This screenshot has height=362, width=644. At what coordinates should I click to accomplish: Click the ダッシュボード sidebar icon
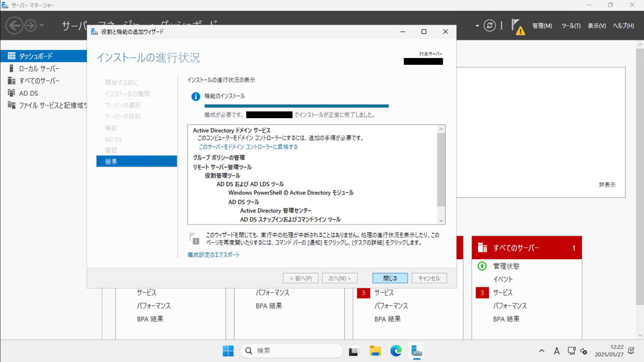[x=12, y=56]
